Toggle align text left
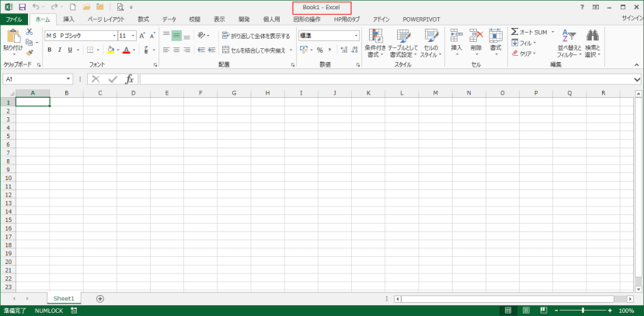This screenshot has width=644, height=316. [x=166, y=50]
